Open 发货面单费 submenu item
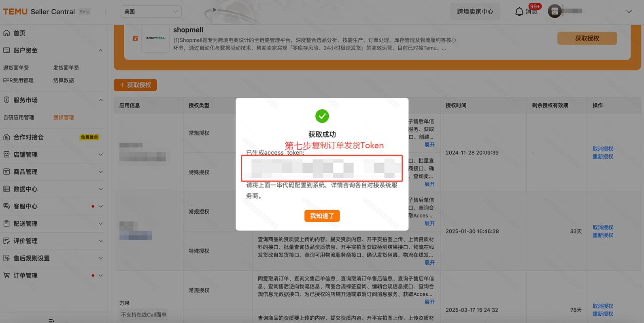 pos(66,68)
